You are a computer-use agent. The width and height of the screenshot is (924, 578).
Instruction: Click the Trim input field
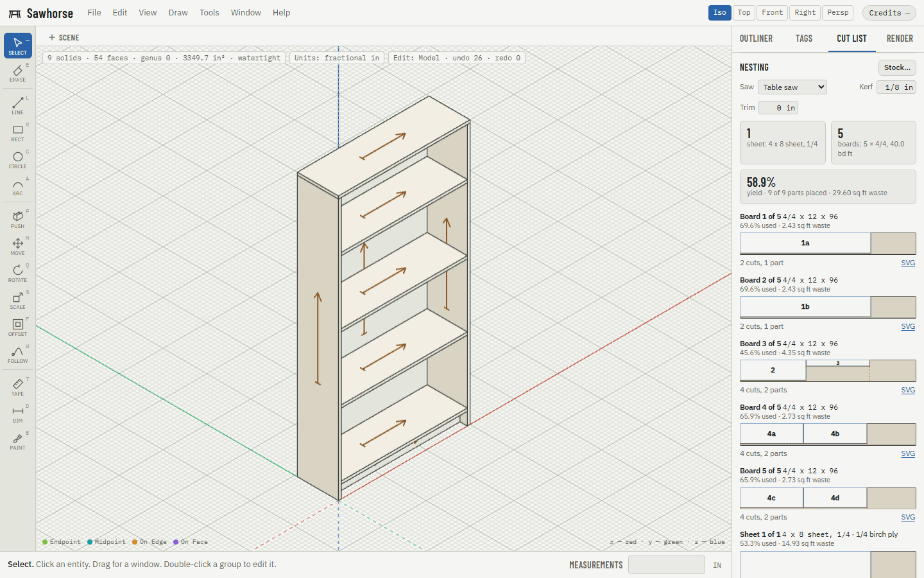point(778,108)
